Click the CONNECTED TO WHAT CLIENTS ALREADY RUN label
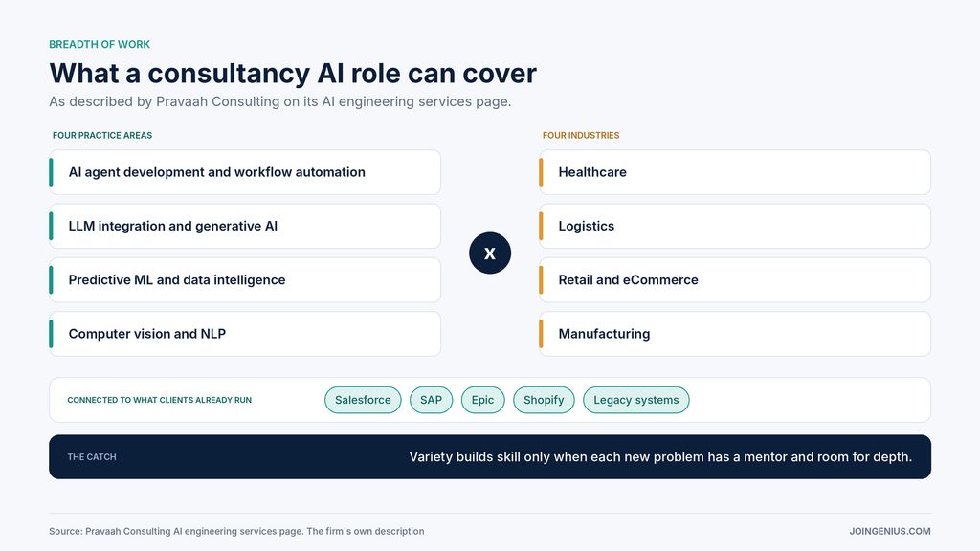 click(160, 400)
